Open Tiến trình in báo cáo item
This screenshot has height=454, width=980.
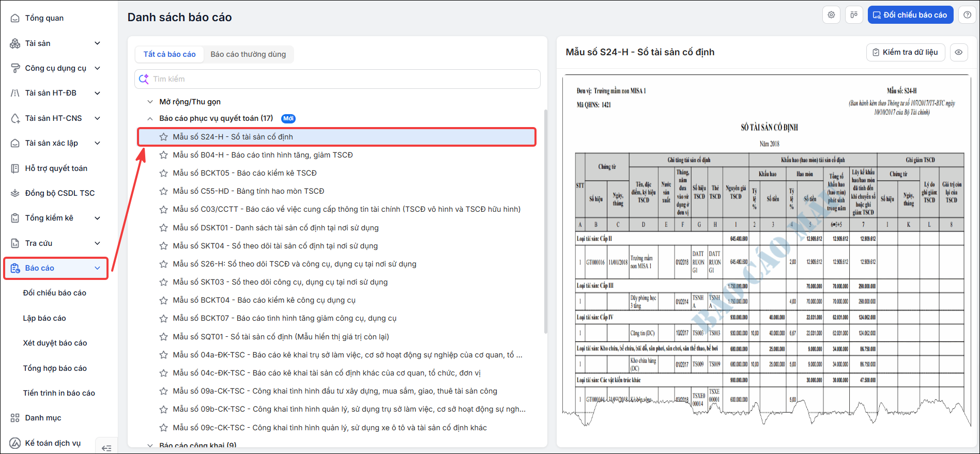pos(59,393)
